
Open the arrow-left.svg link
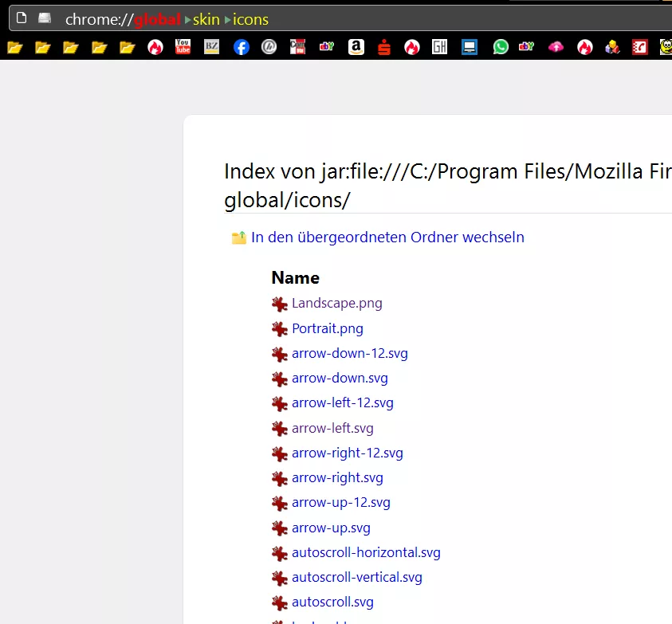click(x=332, y=429)
